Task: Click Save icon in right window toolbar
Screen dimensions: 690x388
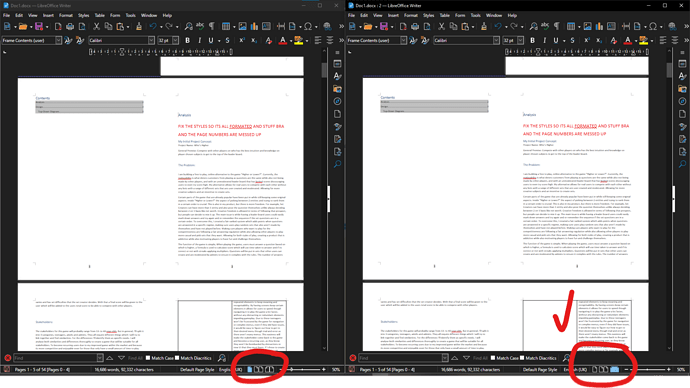Action: (x=384, y=27)
